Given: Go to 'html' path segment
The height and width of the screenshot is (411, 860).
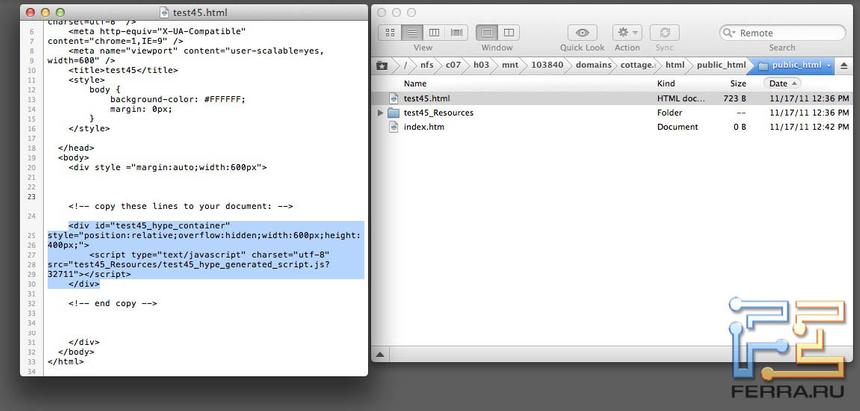Looking at the screenshot, I should (x=675, y=65).
